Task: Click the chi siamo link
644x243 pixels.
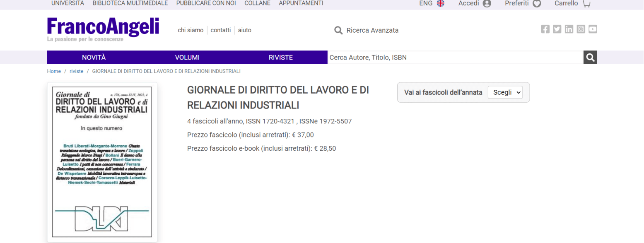Action: [x=191, y=30]
